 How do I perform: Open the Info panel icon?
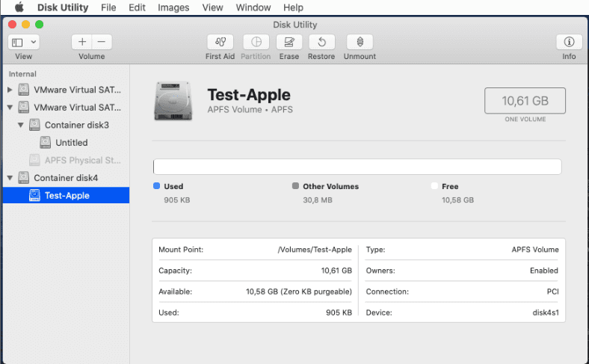(x=569, y=42)
